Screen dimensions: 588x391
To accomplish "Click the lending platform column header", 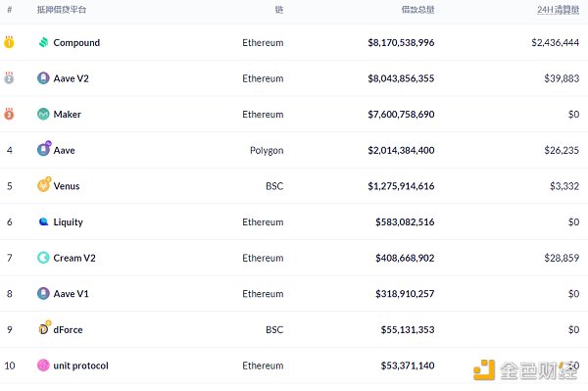I will (62, 10).
